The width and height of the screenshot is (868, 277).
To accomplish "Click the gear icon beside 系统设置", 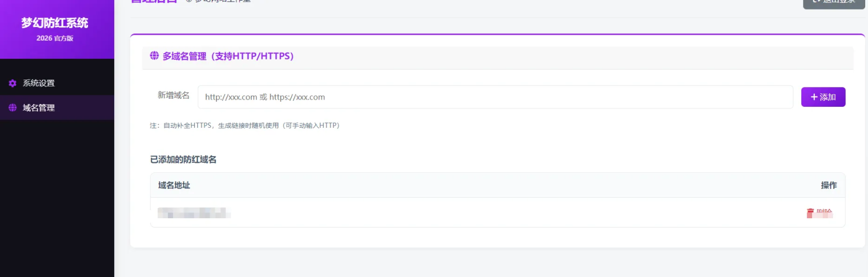I will 12,83.
